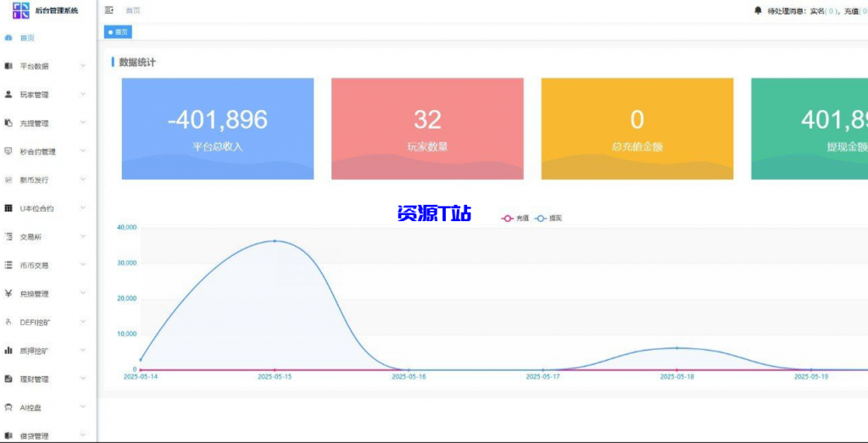Expand the U本位合约 menu chevron
The width and height of the screenshot is (868, 443).
coord(83,208)
